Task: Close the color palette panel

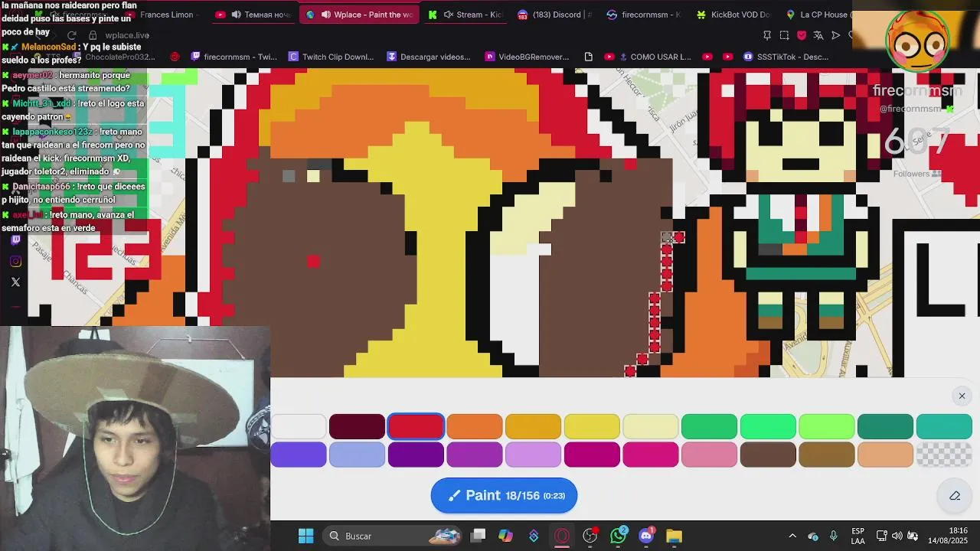Action: click(962, 396)
